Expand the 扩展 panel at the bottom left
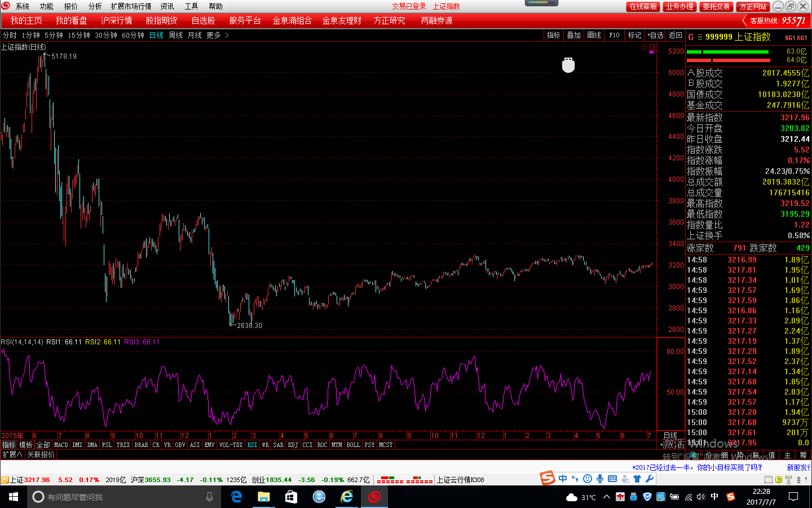This screenshot has width=812, height=508. (12, 454)
